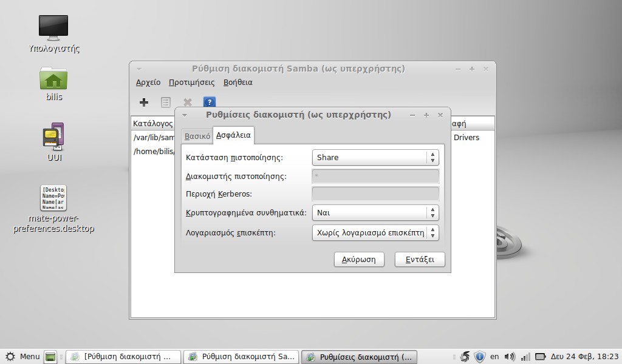622x364 pixels.
Task: Open the Menu button on the panel
Action: (22, 357)
